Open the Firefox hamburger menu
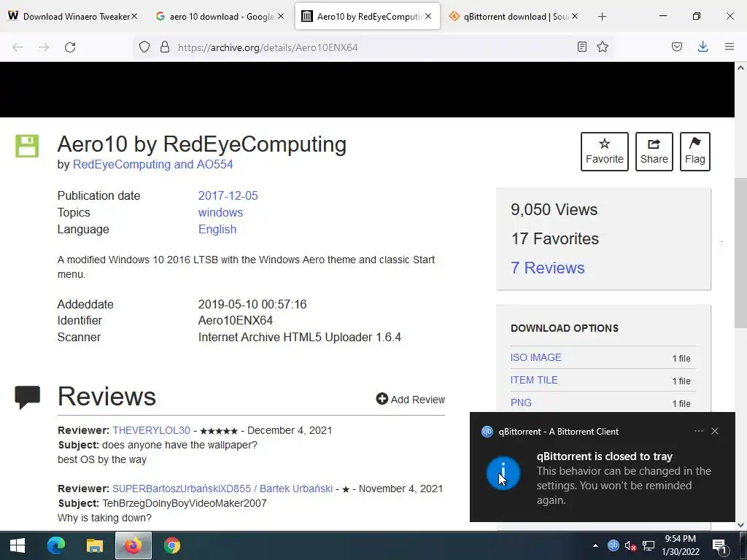Screen dimensions: 747x560 (729, 47)
